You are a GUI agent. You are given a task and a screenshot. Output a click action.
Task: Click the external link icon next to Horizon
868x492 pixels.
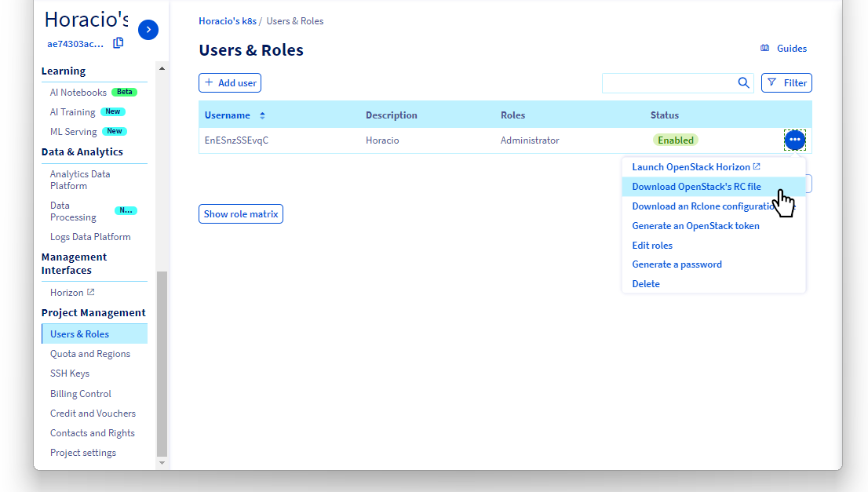click(x=90, y=291)
